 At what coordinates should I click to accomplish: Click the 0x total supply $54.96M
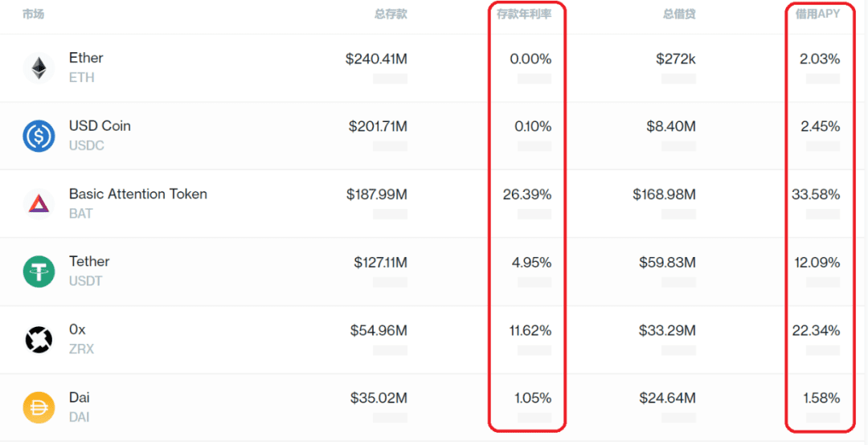[x=379, y=331]
